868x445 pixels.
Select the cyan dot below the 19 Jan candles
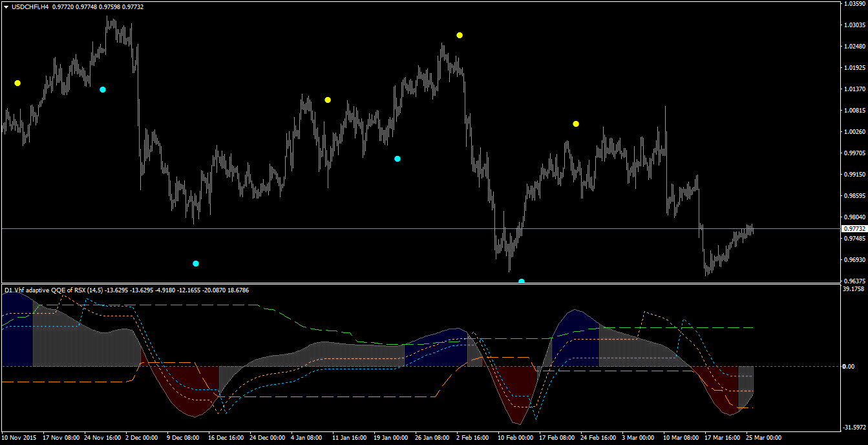[397, 158]
